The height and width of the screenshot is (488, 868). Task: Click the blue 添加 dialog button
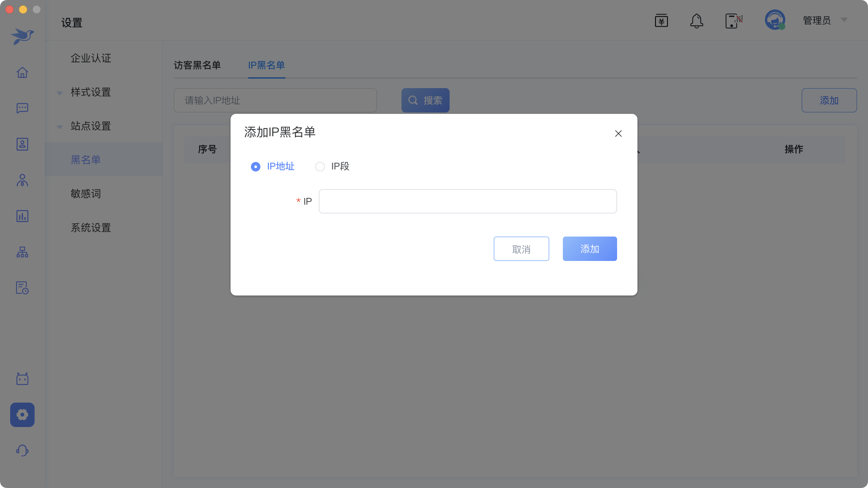pos(590,249)
